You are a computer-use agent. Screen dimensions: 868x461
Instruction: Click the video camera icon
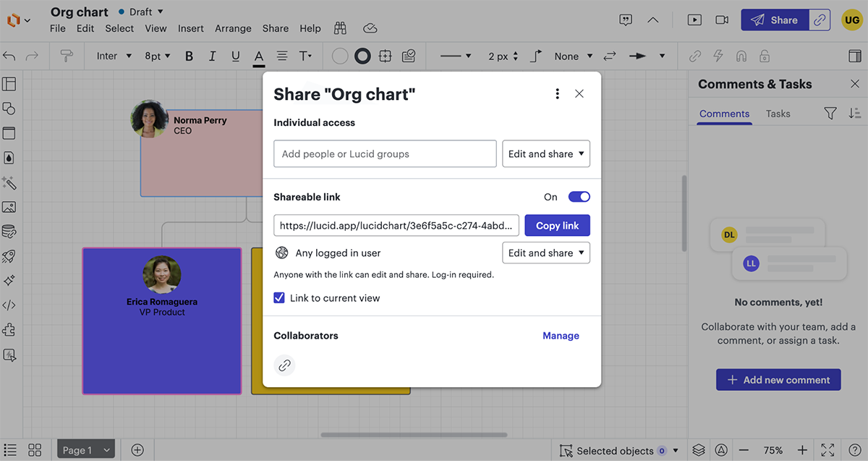721,20
